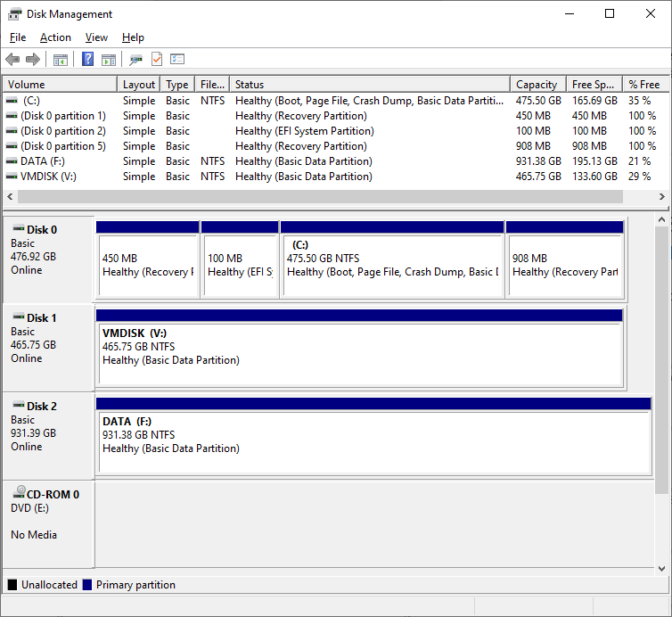Toggle the Show/Hide Action Pane icon
This screenshot has height=617, width=672.
(109, 60)
